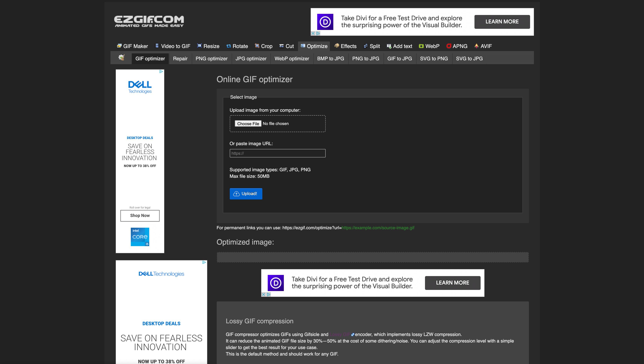
Task: Select the WebP optimizer menu item
Action: [292, 58]
